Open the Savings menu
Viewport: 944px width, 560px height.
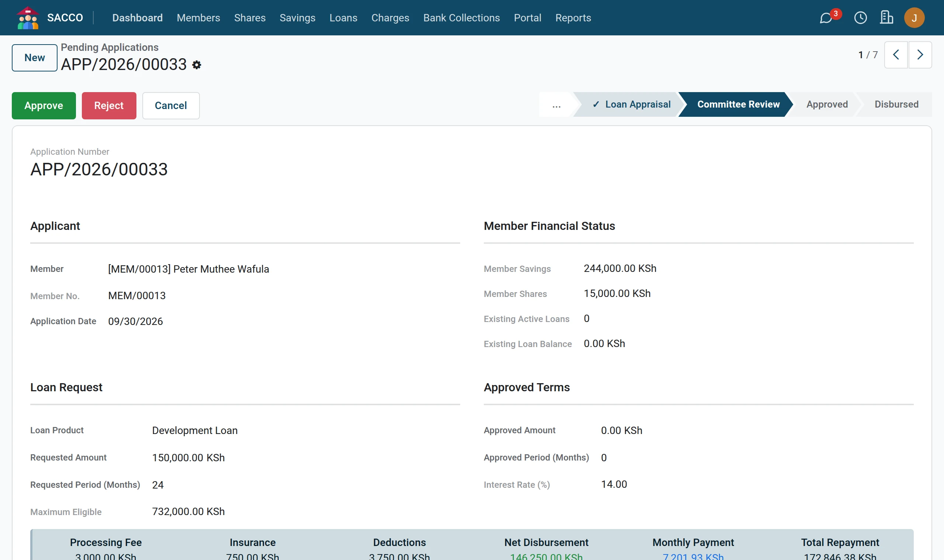(x=297, y=18)
